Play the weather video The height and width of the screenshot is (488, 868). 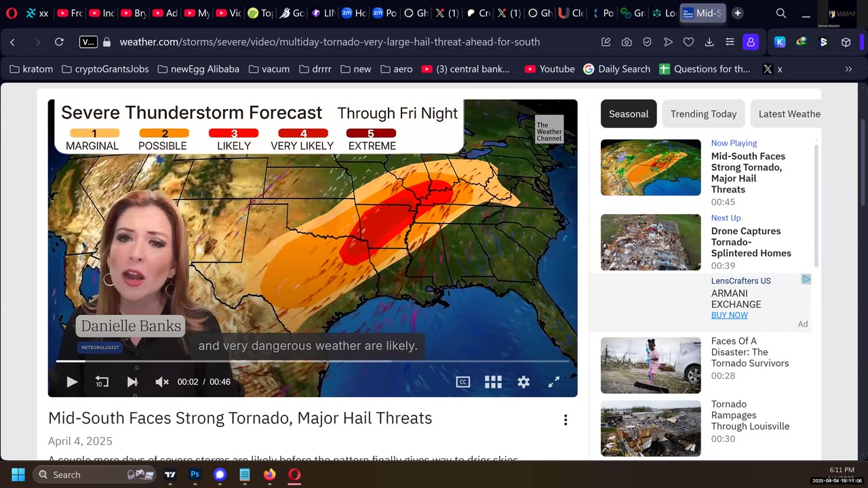pos(71,382)
